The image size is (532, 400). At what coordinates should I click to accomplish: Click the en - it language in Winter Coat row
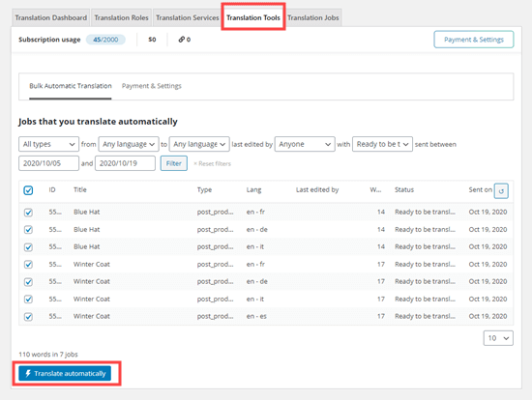[x=255, y=299]
